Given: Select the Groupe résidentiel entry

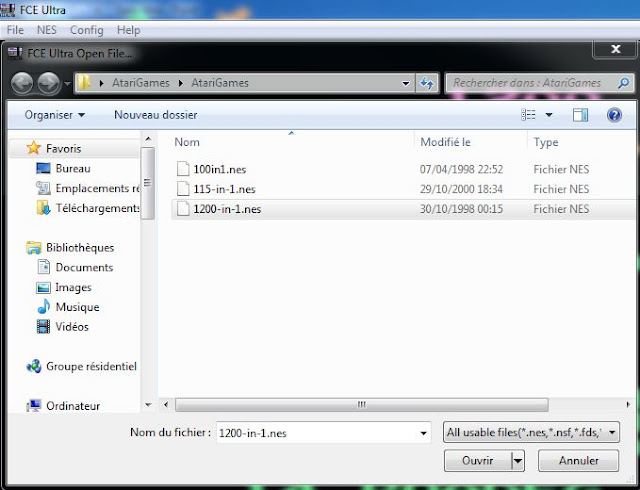Looking at the screenshot, I should click(x=91, y=367).
